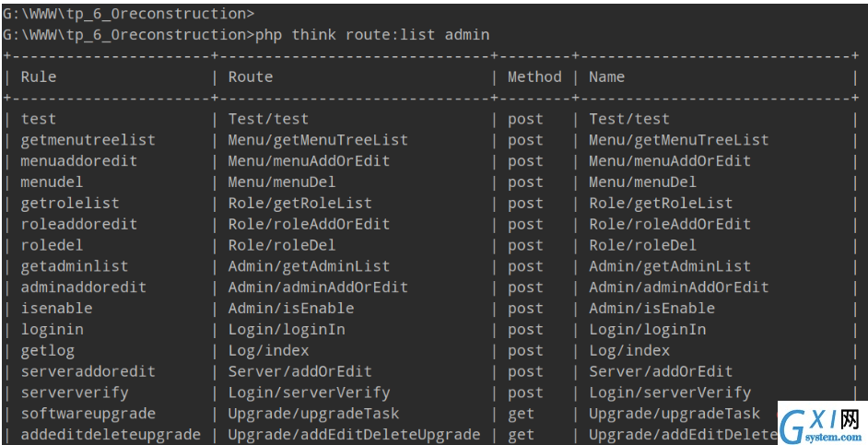Viewport: 868px width, 445px height.
Task: Click the 'Login/serverVerify' name entry
Action: point(670,392)
